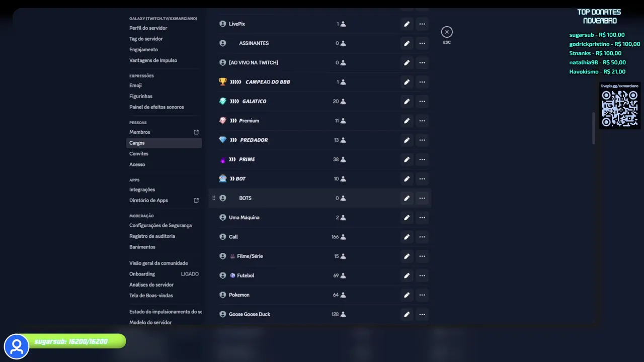
Task: Edit the Goose Goose Duck role
Action: [407, 314]
